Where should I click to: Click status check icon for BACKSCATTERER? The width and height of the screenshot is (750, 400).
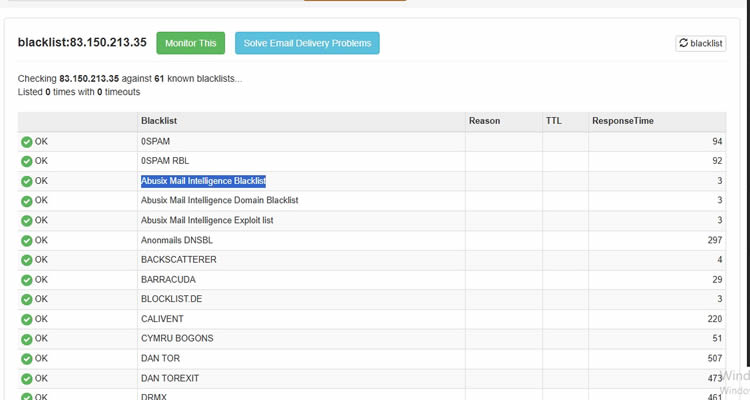click(27, 259)
